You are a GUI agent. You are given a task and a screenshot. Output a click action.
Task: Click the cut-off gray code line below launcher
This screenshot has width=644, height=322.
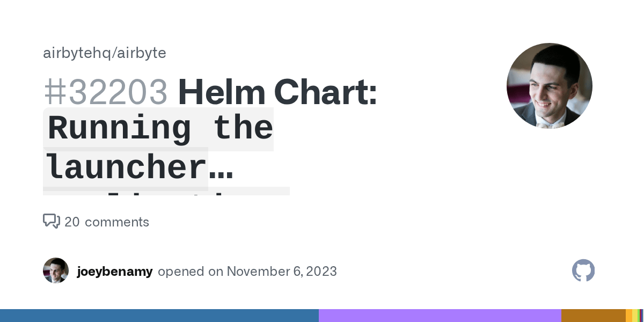(166, 191)
